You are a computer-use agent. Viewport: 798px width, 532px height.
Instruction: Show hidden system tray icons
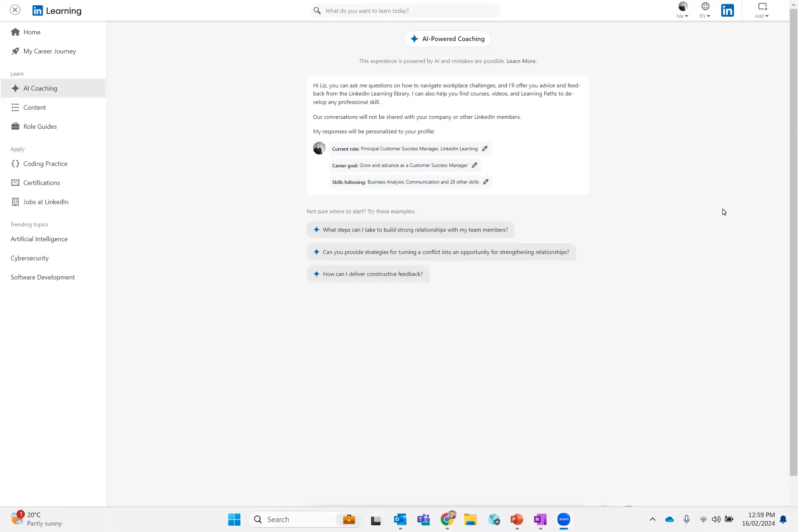coord(652,519)
